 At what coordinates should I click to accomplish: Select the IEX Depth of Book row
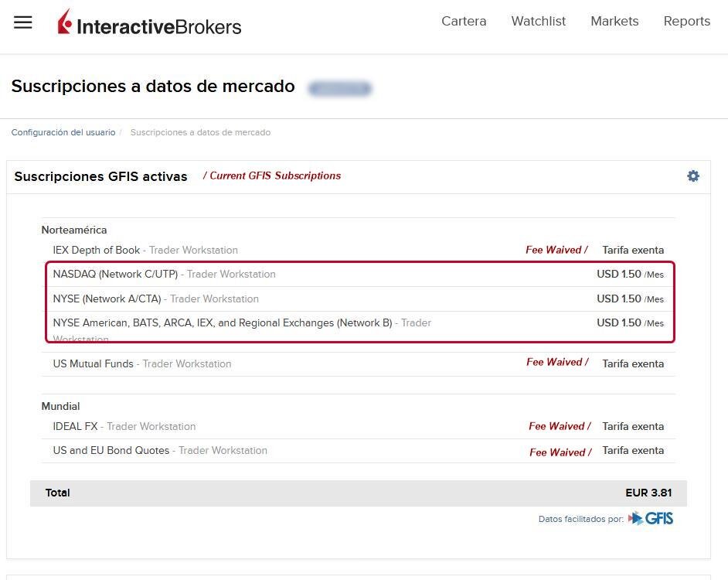point(359,250)
